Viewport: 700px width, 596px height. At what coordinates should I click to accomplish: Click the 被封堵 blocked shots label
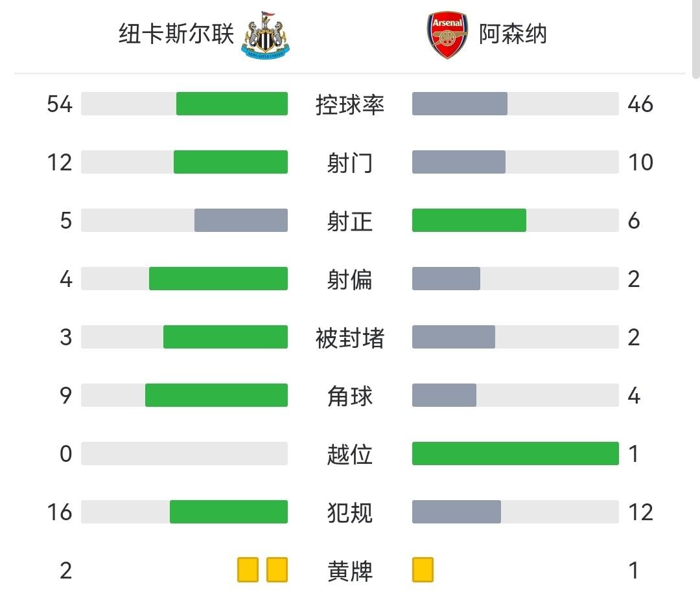[x=350, y=338]
